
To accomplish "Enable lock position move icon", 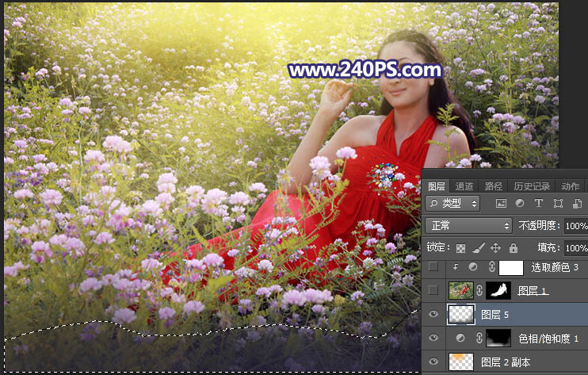I will pyautogui.click(x=495, y=247).
